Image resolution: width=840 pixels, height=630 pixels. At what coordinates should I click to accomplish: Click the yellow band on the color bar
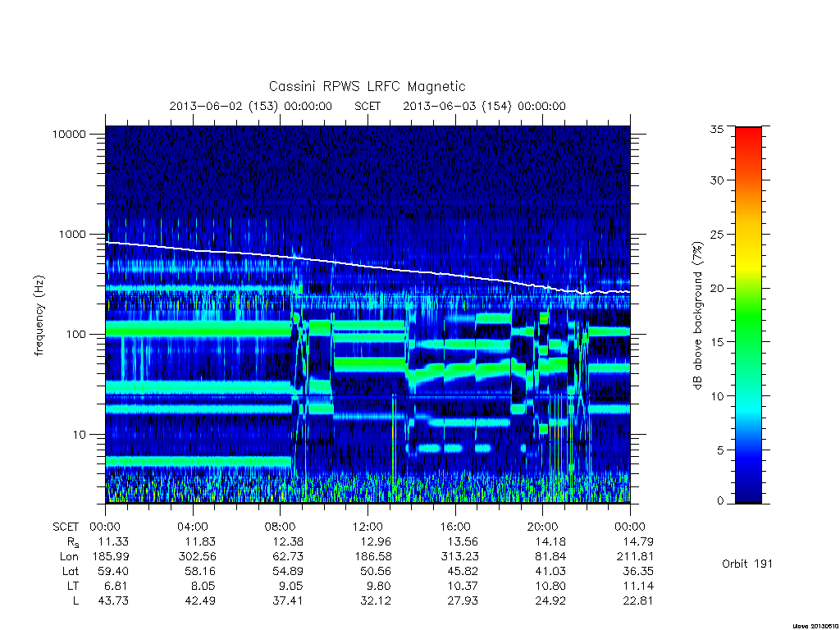[748, 262]
